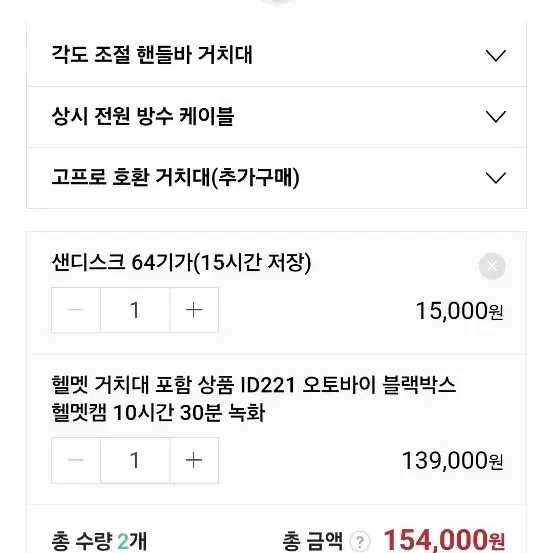
Task: Click chevron beside 고프로 호환 거치대(추가구매)
Action: (496, 178)
